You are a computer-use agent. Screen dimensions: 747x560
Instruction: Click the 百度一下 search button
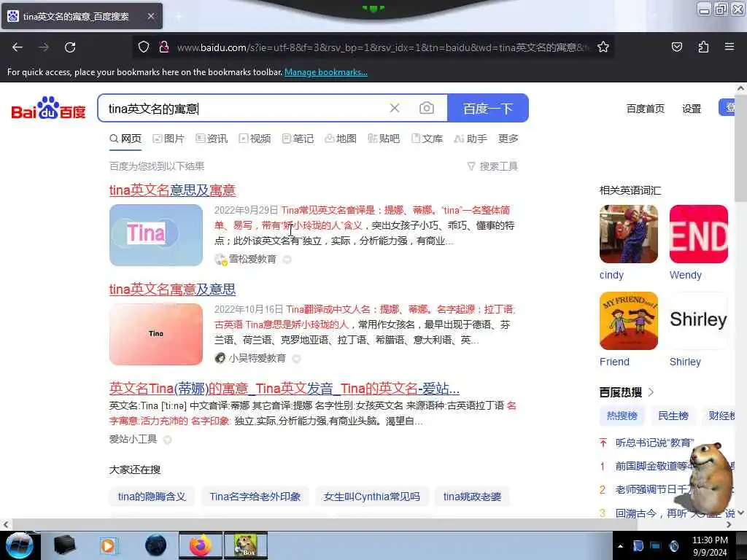488,108
